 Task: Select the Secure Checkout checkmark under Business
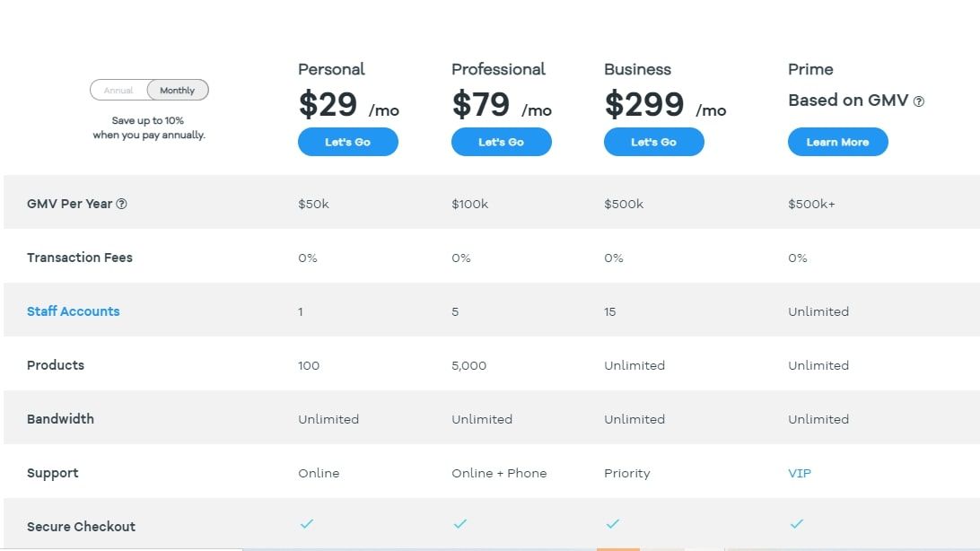[613, 523]
